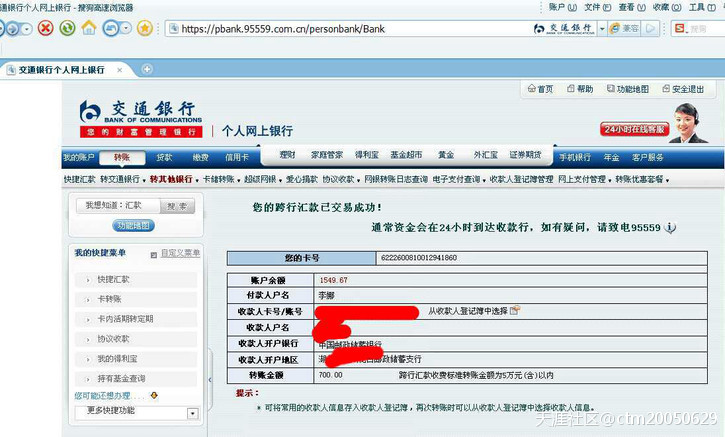Go to browser home page icon
Screen dimensions: 725x437
pos(89,28)
